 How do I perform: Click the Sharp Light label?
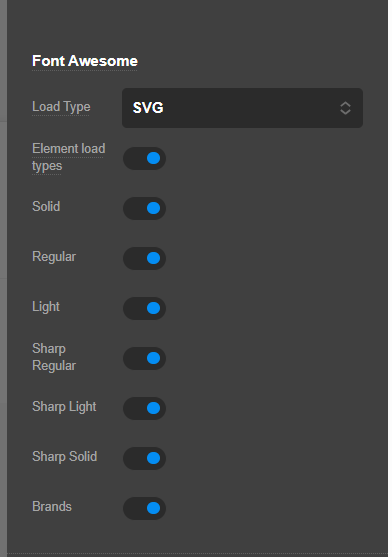tap(64, 407)
